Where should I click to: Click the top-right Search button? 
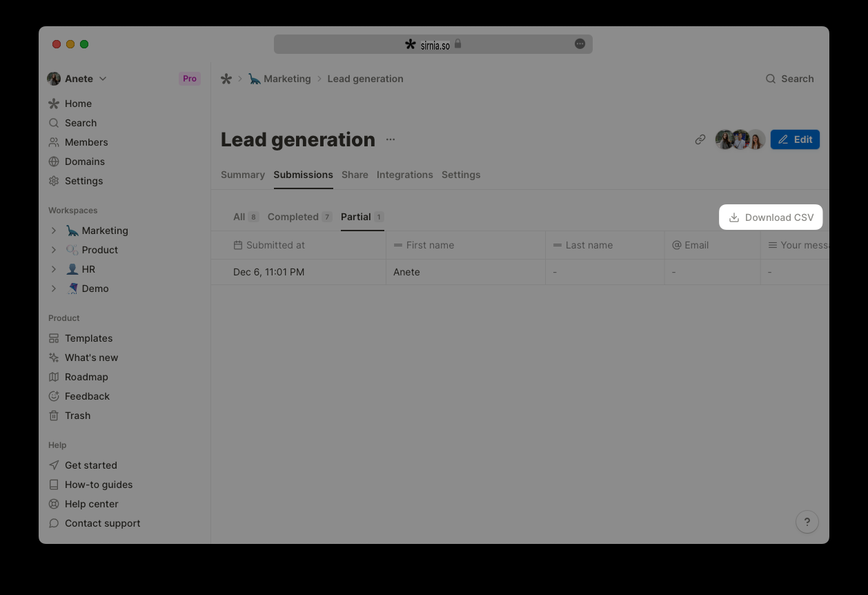(x=789, y=79)
